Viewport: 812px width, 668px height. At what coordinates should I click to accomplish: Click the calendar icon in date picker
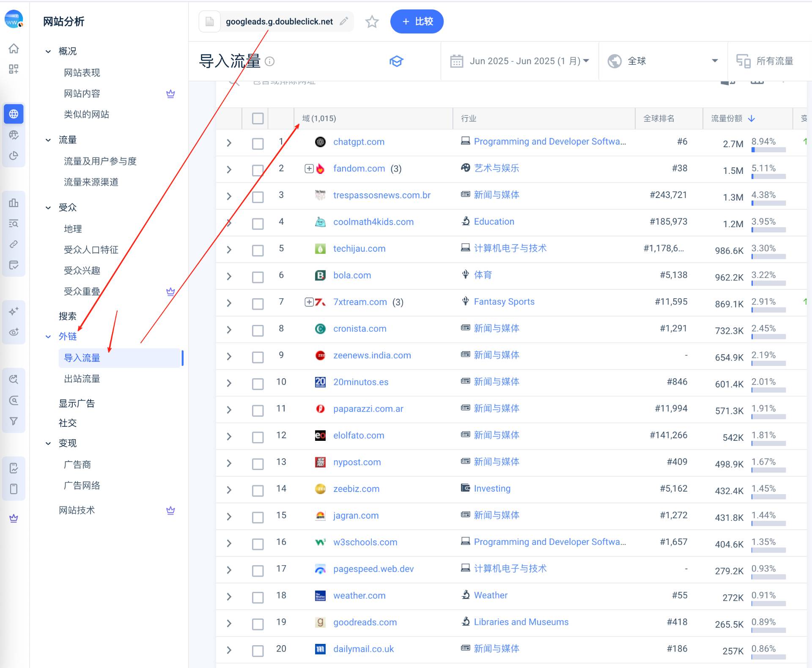(457, 61)
